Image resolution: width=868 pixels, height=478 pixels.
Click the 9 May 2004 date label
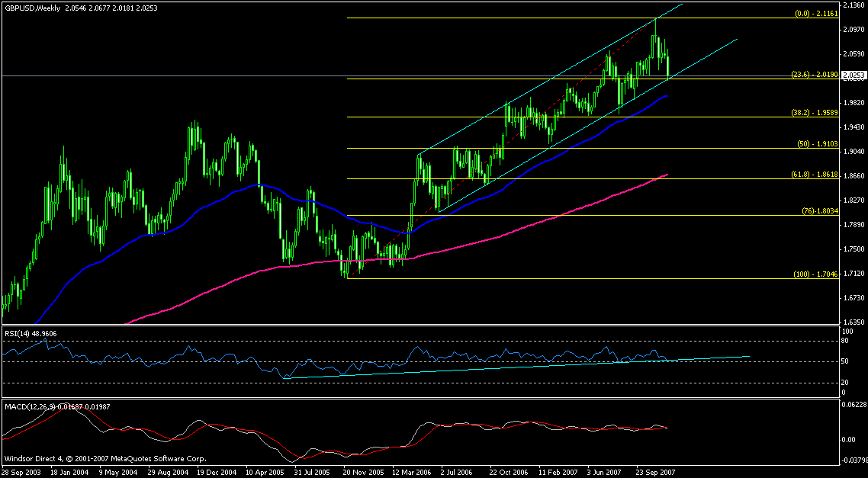tap(117, 473)
